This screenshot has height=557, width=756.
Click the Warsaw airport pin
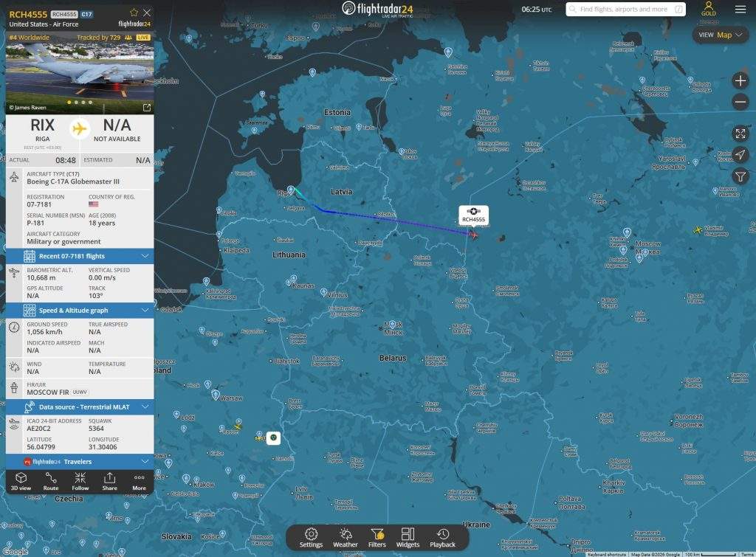(216, 395)
